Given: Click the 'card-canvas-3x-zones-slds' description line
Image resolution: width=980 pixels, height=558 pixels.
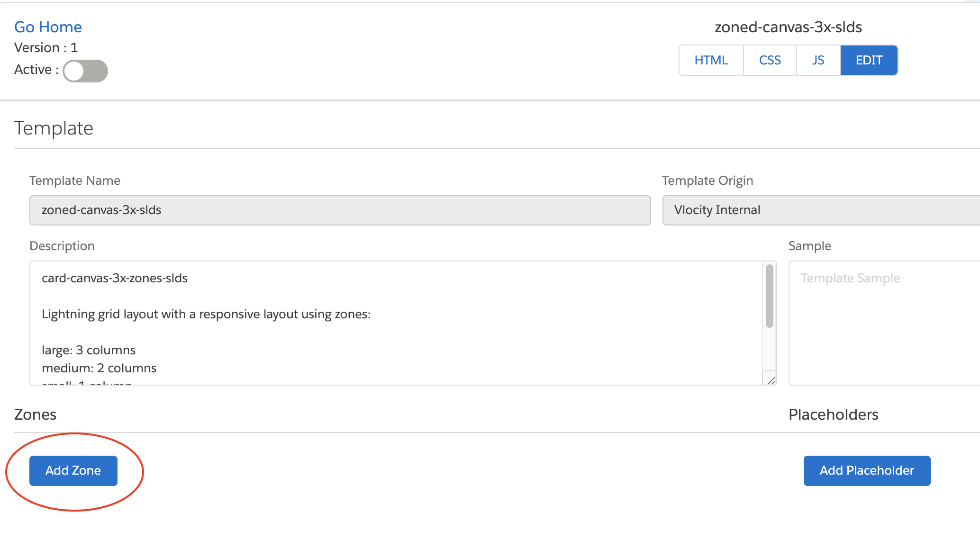Looking at the screenshot, I should (x=115, y=278).
